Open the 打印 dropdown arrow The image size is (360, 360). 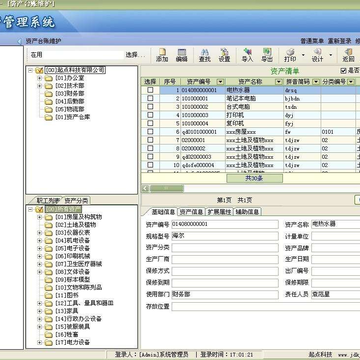tap(303, 55)
